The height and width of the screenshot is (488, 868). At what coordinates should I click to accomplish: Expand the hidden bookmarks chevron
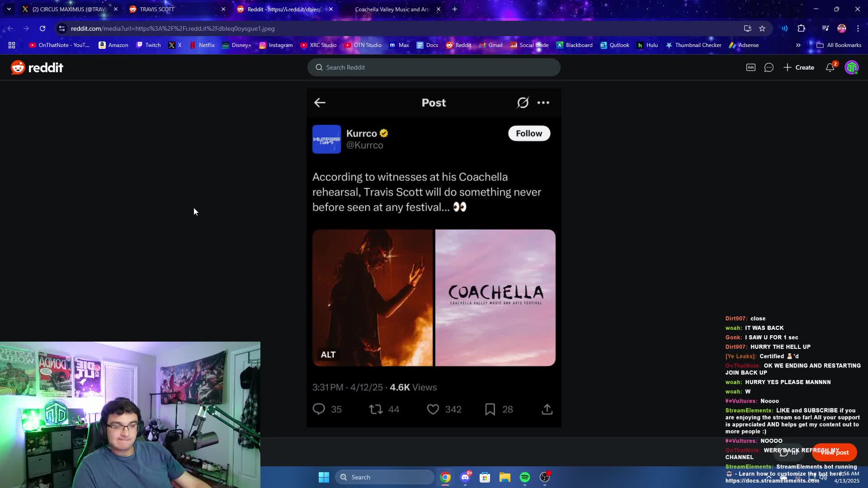point(798,45)
